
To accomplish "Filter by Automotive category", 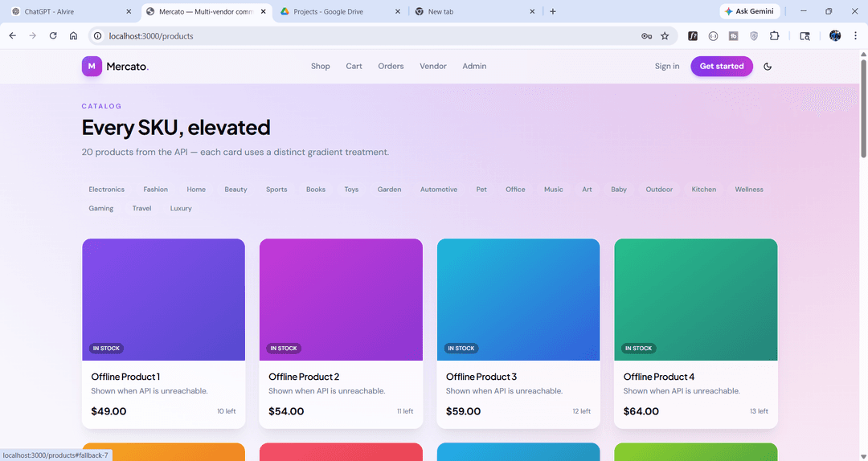I will (439, 190).
